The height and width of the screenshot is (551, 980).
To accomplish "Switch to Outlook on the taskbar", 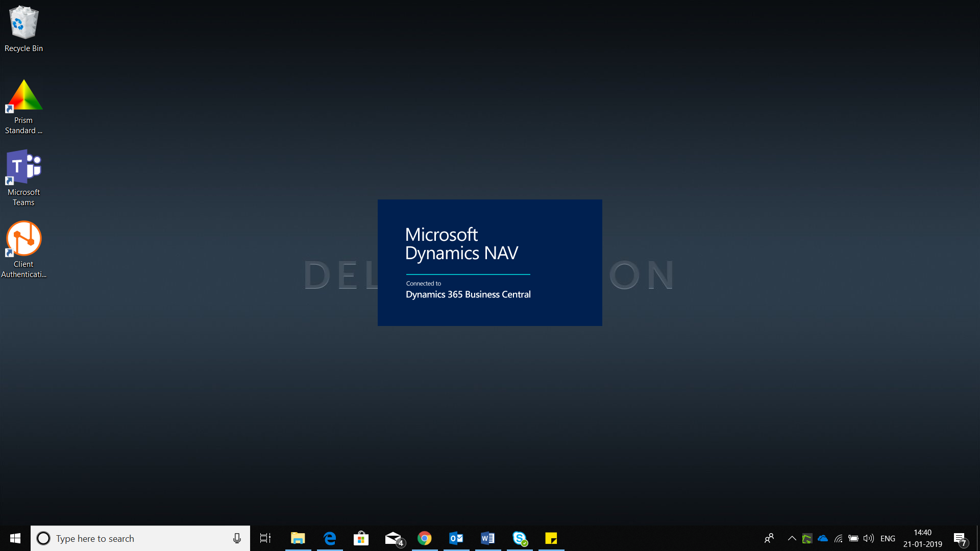I will tap(456, 538).
